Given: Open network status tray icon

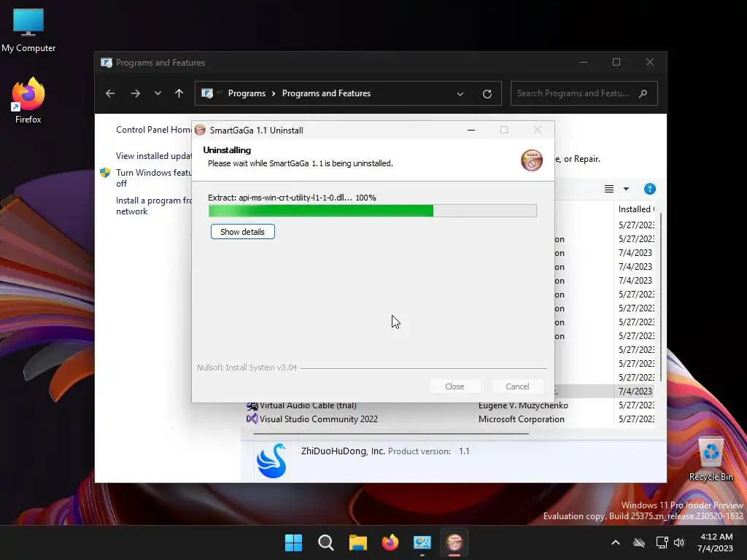Looking at the screenshot, I should [662, 542].
